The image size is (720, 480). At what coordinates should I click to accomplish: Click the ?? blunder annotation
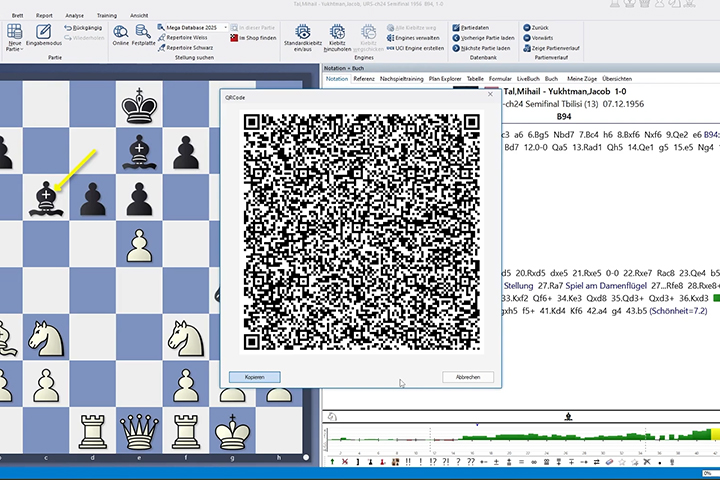point(471,462)
